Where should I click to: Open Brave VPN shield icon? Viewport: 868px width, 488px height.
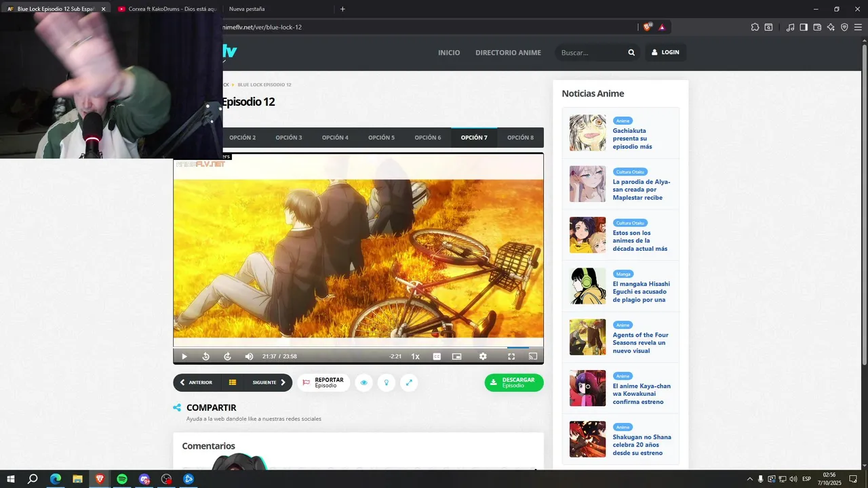tap(844, 27)
